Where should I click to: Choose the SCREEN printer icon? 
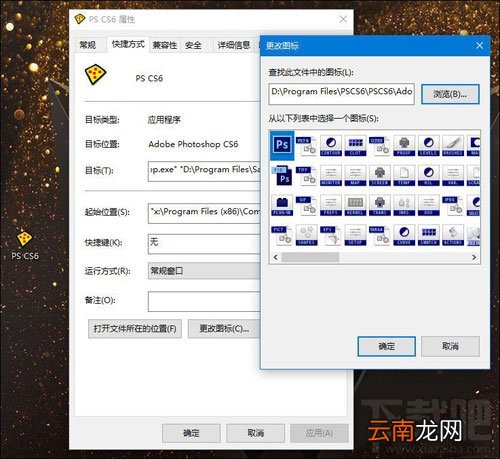(x=380, y=175)
